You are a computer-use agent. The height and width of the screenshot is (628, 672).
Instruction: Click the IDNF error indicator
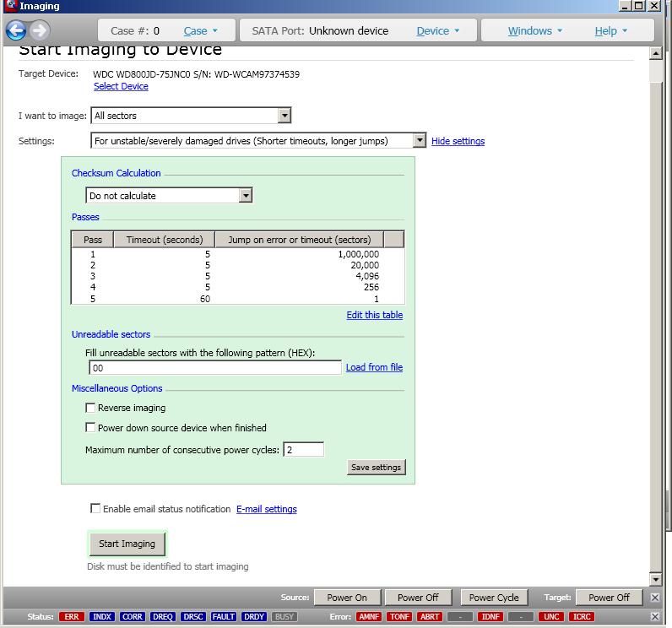[x=490, y=616]
